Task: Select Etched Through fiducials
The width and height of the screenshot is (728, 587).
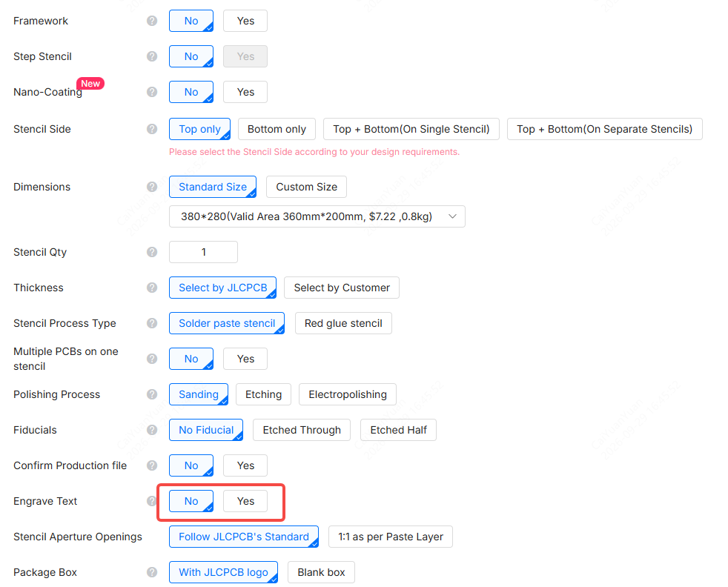Action: coord(302,430)
